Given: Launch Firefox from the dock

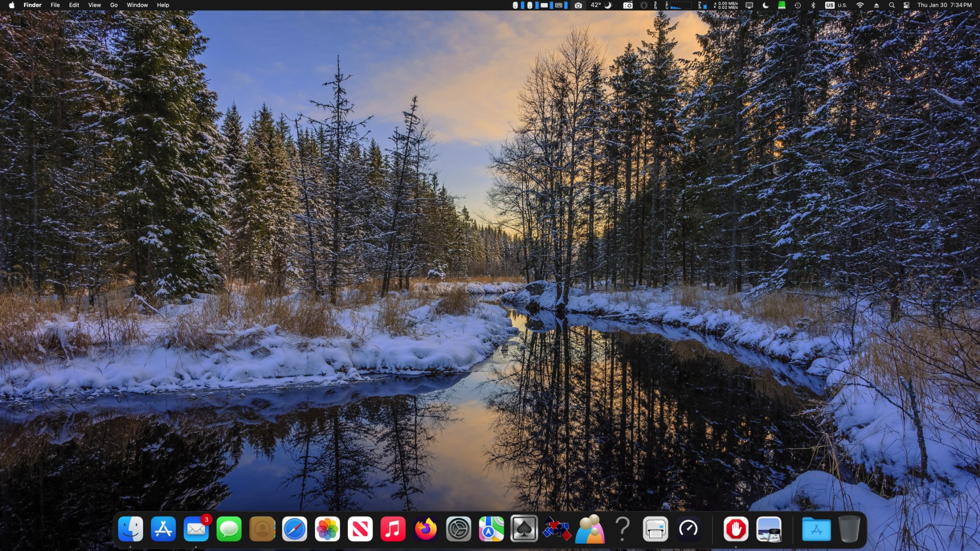Looking at the screenshot, I should tap(426, 529).
